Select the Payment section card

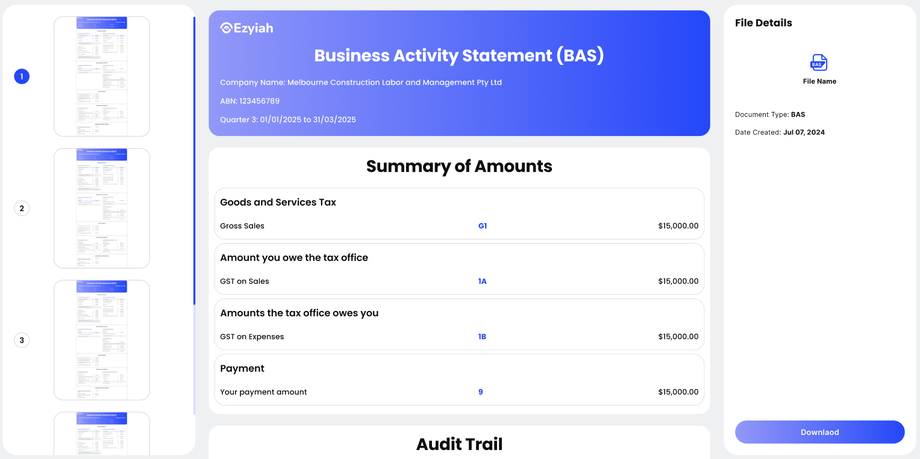[x=459, y=380]
